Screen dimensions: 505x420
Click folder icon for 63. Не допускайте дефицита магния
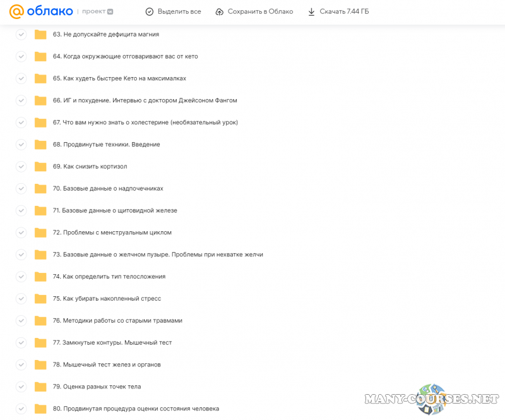tap(40, 34)
